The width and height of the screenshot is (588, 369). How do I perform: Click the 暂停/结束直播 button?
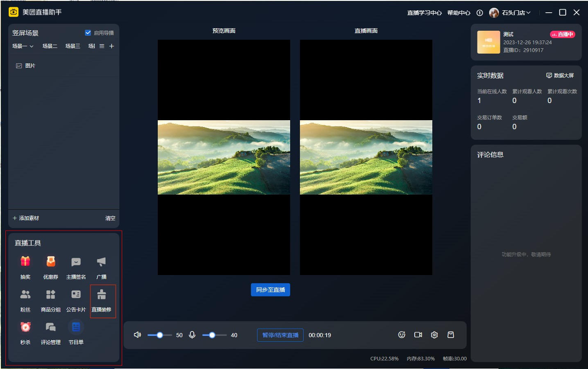280,335
